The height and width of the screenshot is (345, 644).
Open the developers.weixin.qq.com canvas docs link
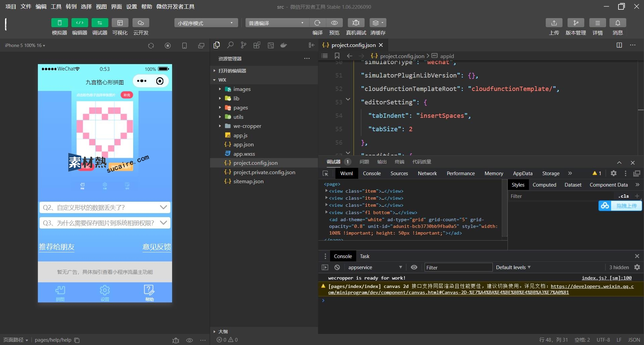click(592, 286)
